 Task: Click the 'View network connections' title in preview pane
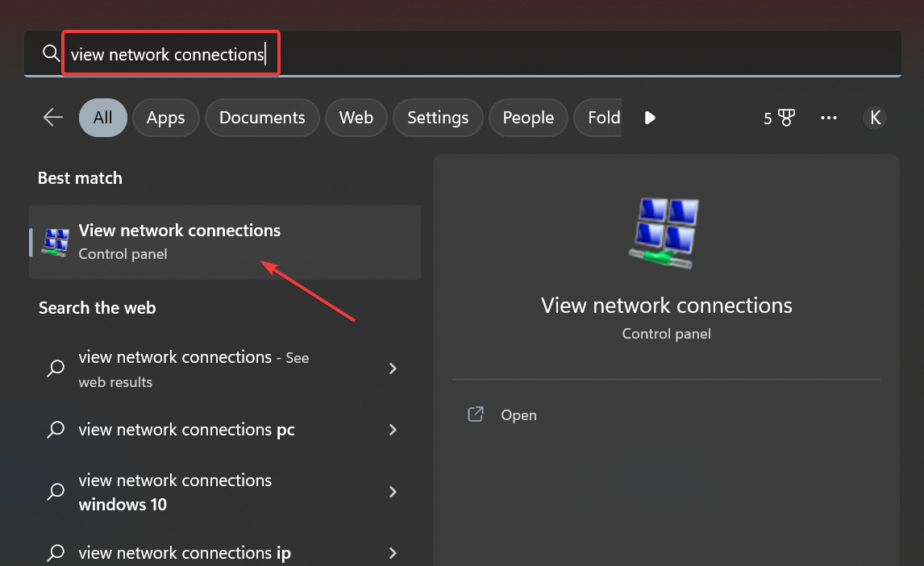pos(667,305)
